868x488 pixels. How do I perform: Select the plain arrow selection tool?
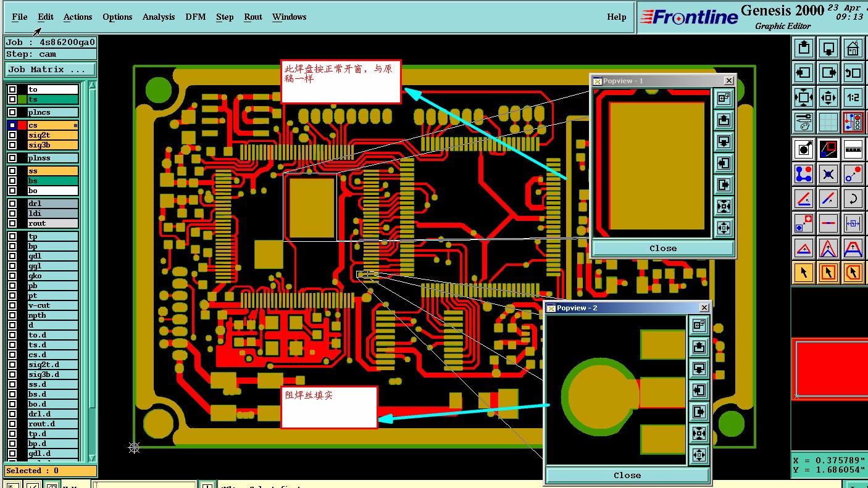[803, 271]
